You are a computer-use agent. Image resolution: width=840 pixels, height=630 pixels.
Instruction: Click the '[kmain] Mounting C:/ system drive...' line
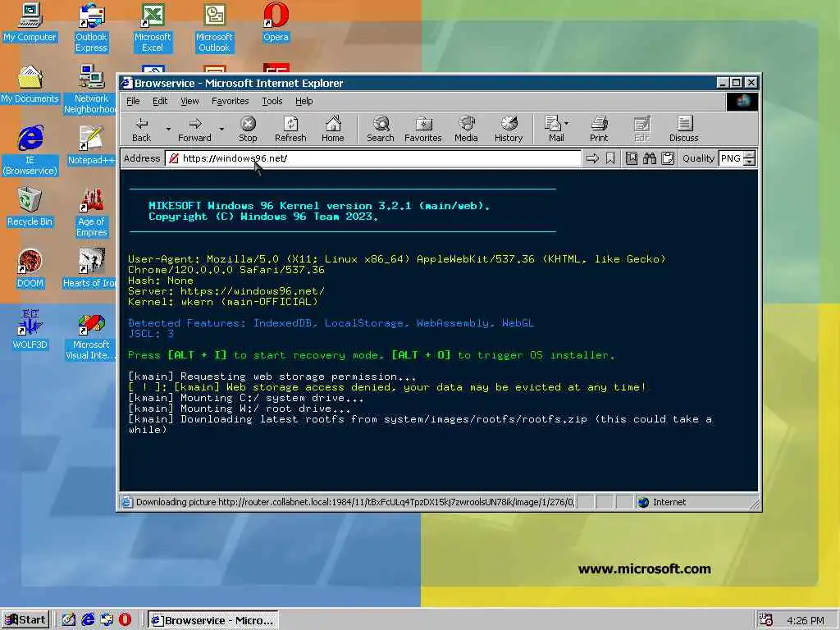coord(246,398)
